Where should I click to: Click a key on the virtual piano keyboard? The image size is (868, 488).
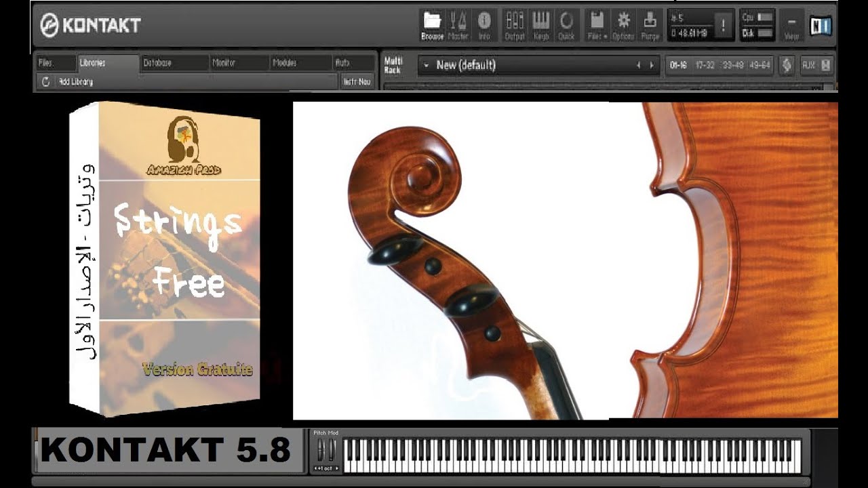572,455
